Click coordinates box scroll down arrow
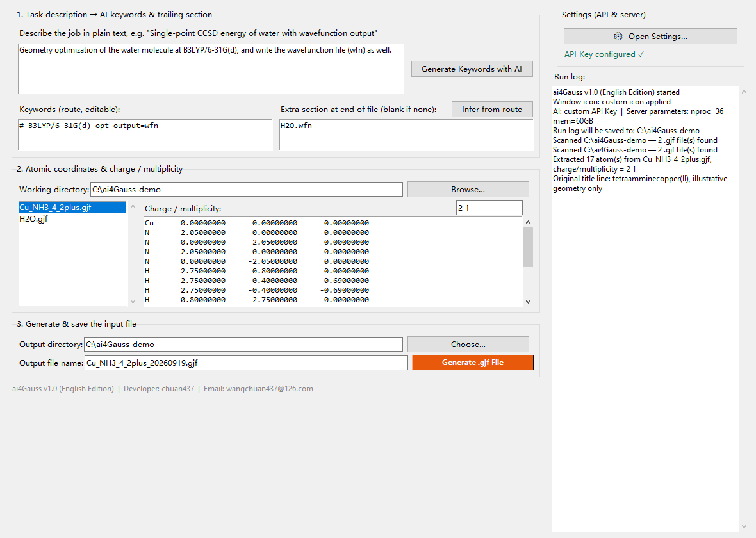Image resolution: width=756 pixels, height=538 pixels. [x=528, y=301]
